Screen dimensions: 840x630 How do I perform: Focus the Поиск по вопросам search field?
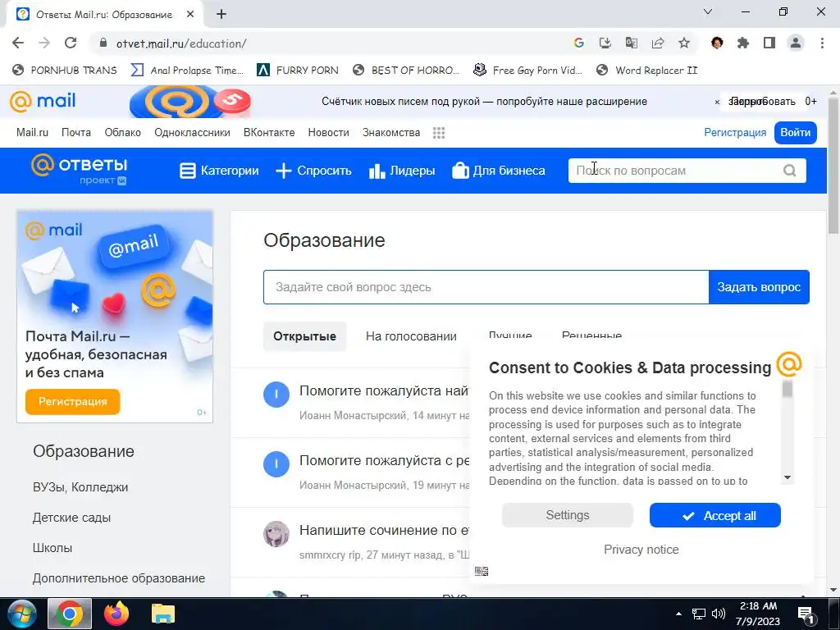[675, 171]
